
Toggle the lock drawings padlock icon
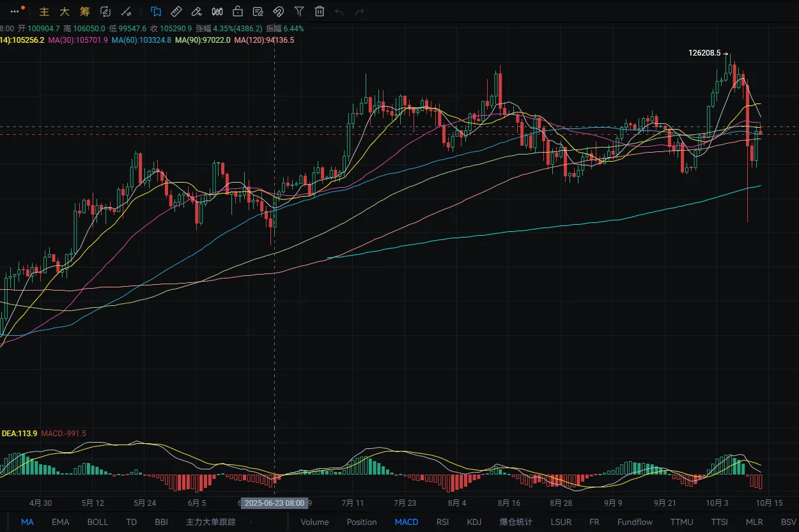(238, 11)
